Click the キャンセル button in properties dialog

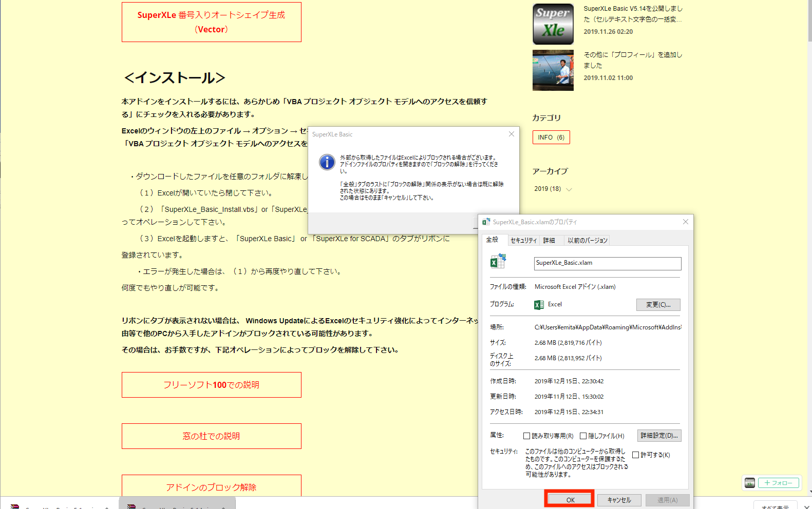coord(619,500)
